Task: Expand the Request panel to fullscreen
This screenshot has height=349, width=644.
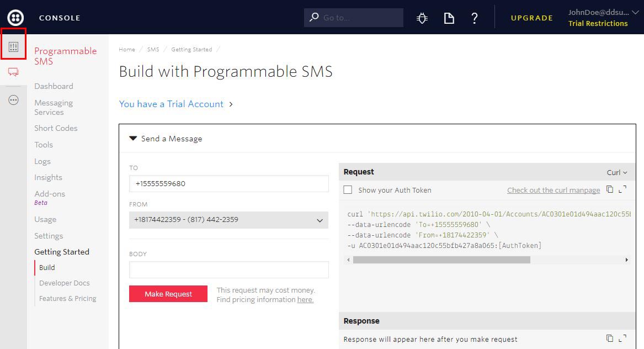Action: 622,189
